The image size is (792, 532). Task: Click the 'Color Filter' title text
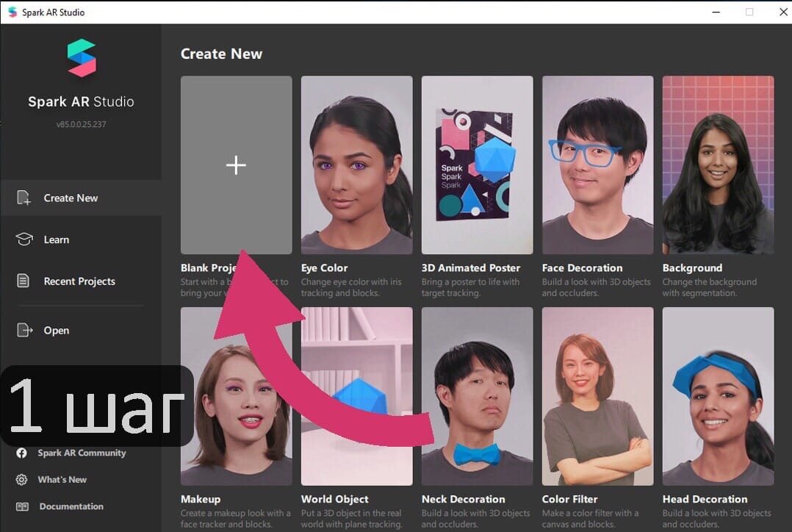pyautogui.click(x=570, y=499)
